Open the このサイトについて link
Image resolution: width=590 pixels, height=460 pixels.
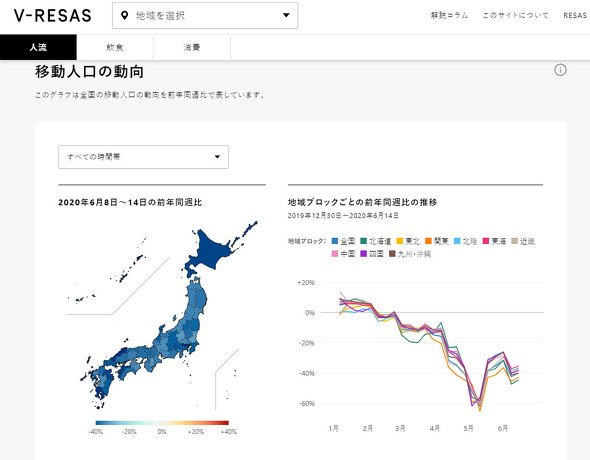(x=515, y=15)
